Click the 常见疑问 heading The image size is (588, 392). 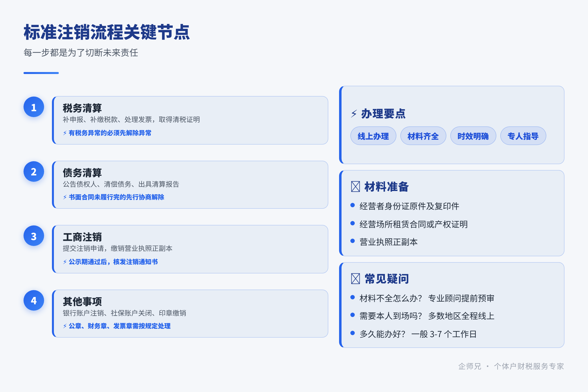(x=387, y=279)
